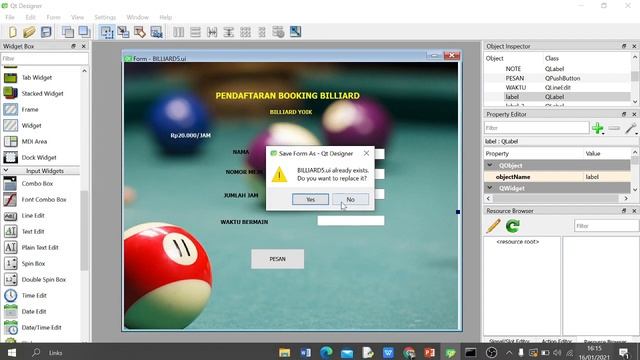The width and height of the screenshot is (640, 360).
Task: Click Lay Out Vertically in Splitter icon
Action: tap(229, 32)
